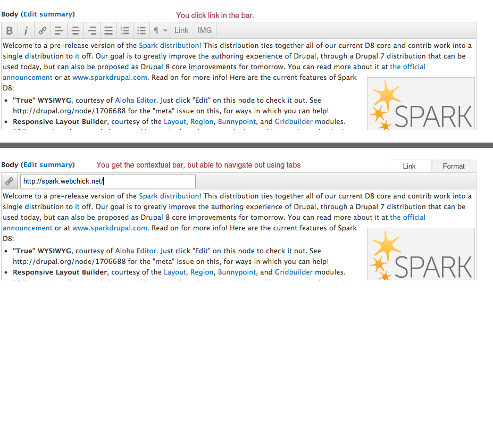This screenshot has height=448, width=493.
Task: Open Spark distribution link in top editor
Action: tap(169, 45)
